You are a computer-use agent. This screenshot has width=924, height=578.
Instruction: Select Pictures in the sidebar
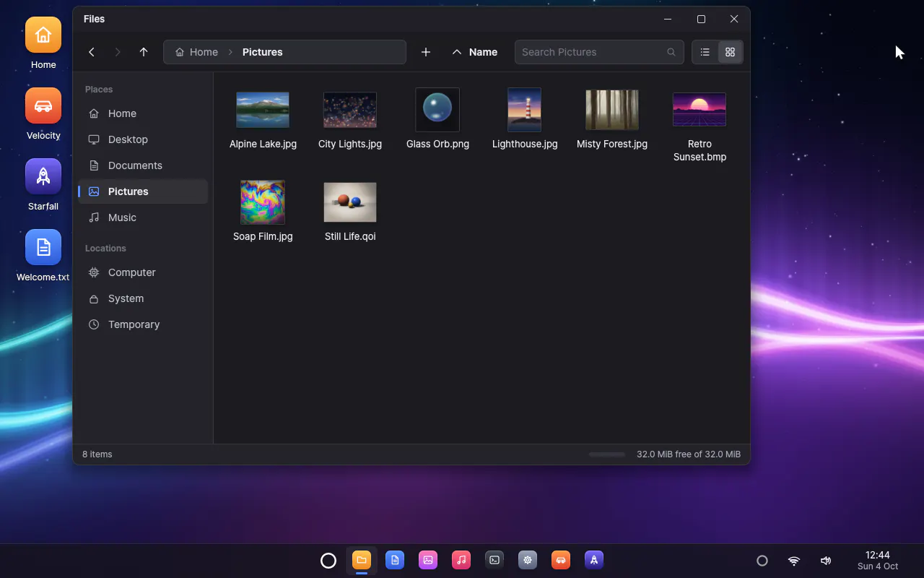pos(143,191)
